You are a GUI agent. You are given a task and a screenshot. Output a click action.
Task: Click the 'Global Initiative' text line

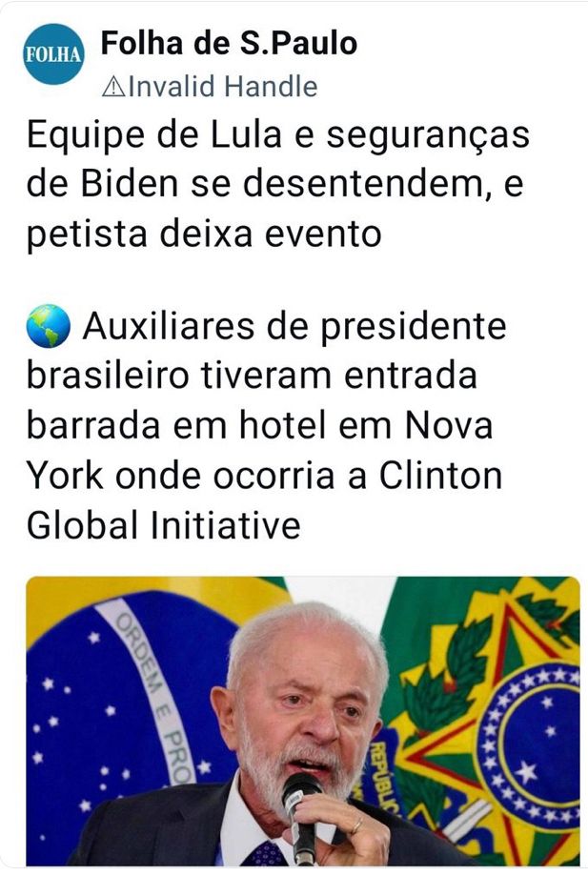164,526
